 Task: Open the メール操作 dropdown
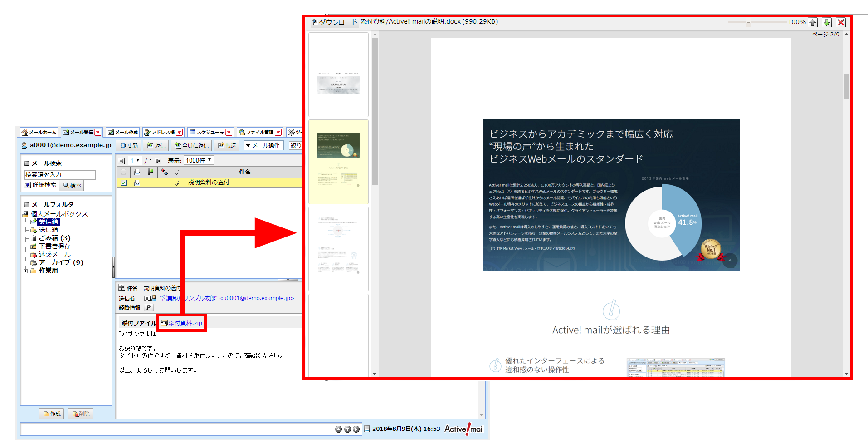(x=263, y=145)
